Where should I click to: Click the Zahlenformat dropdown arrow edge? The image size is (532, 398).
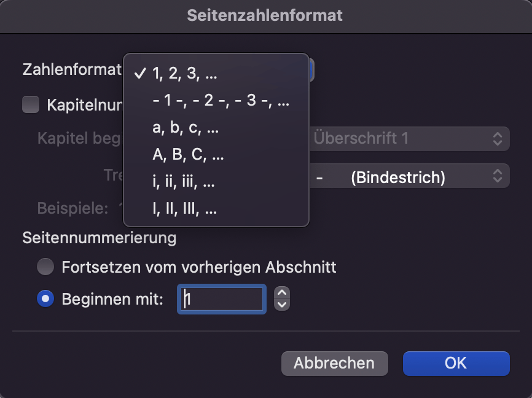[311, 69]
